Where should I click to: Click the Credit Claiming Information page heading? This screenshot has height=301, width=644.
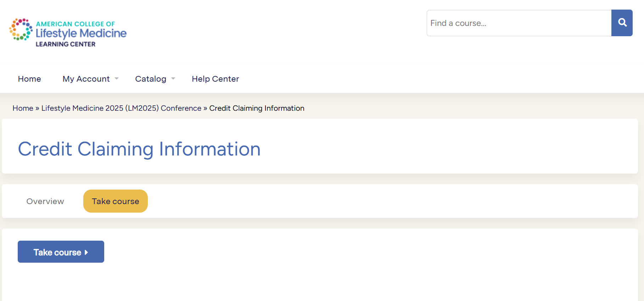click(139, 149)
